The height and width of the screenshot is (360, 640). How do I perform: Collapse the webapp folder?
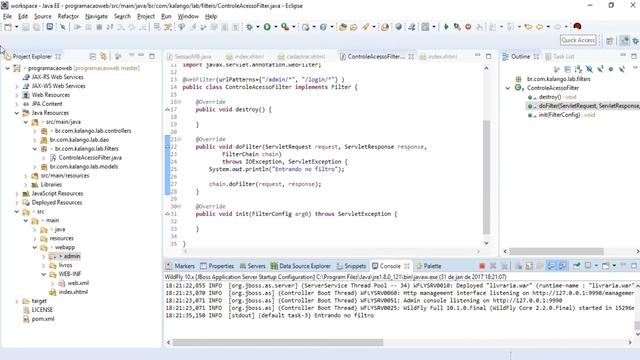pyautogui.click(x=35, y=248)
